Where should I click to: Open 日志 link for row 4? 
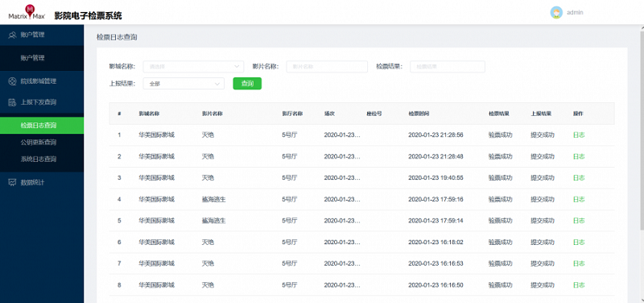point(579,199)
